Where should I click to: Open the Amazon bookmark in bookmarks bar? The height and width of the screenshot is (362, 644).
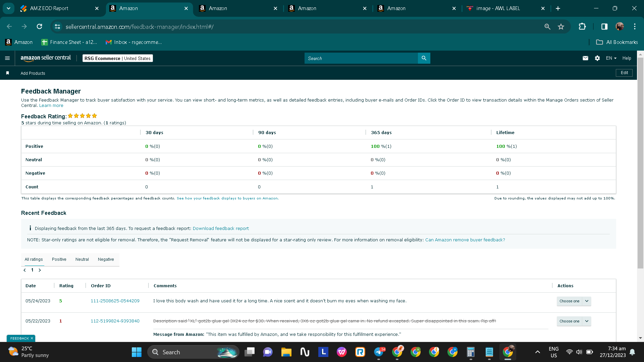tap(19, 42)
